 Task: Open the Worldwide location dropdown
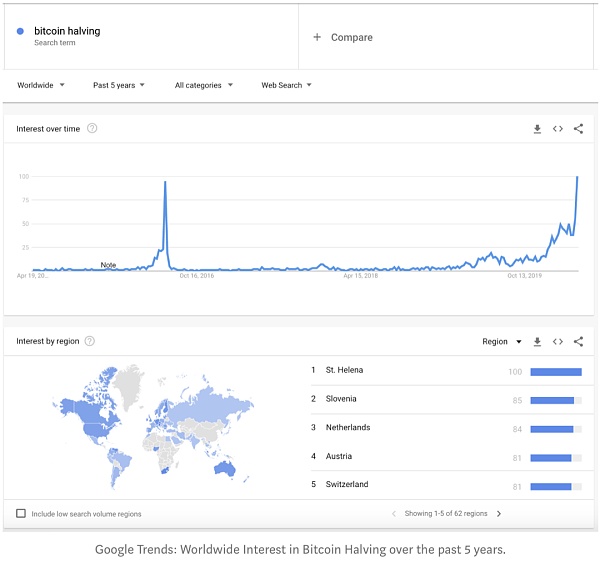pos(41,85)
